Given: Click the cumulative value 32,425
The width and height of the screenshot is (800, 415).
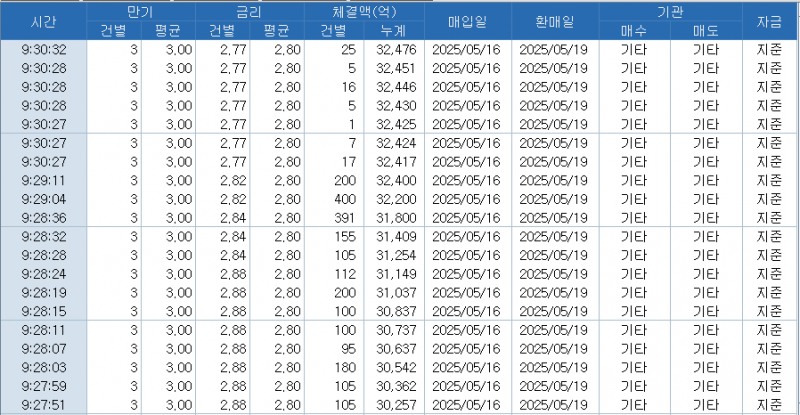Looking at the screenshot, I should tap(396, 125).
